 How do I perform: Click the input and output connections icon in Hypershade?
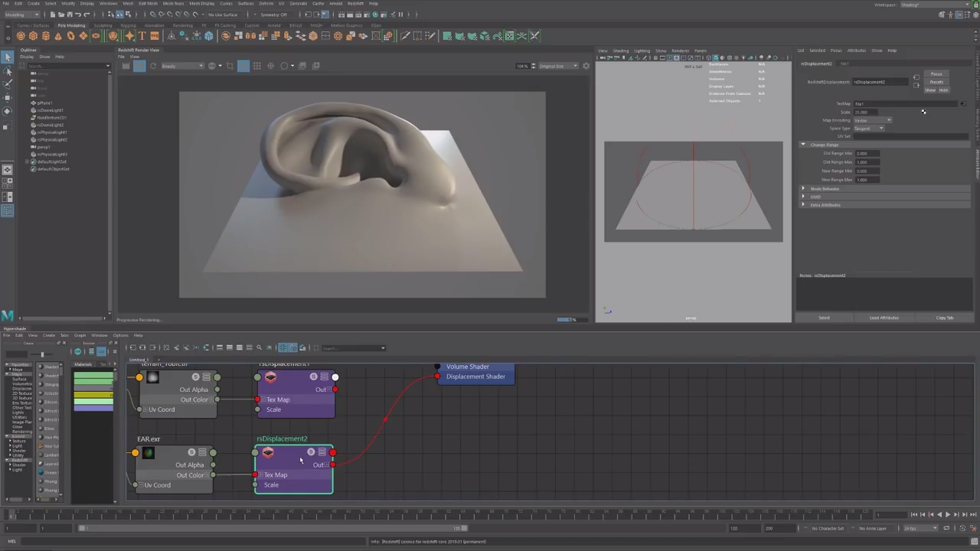pyautogui.click(x=186, y=348)
